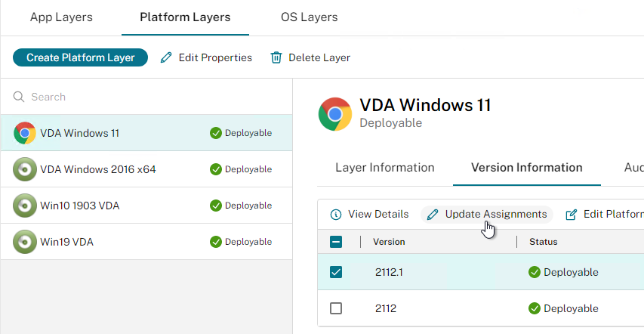The height and width of the screenshot is (334, 644).
Task: Sort by the Version column header
Action: tap(389, 242)
